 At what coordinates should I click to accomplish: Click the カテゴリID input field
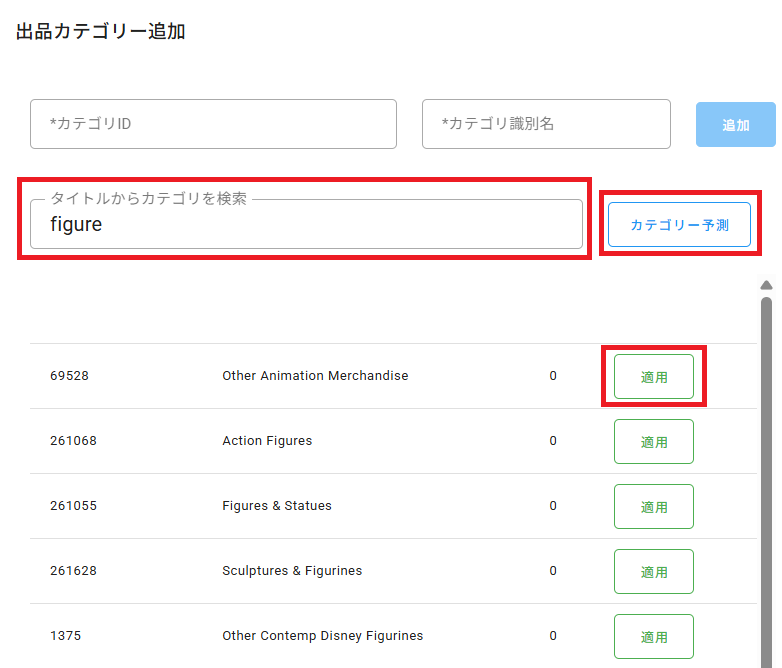coord(213,124)
